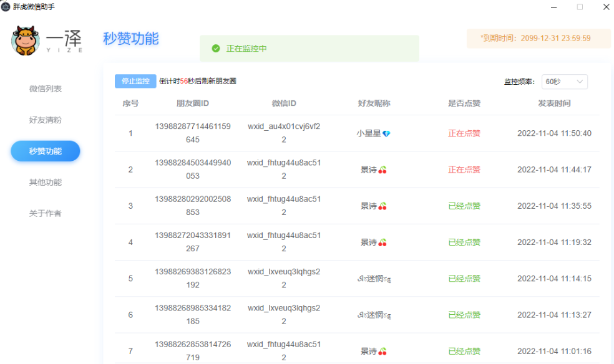Switch to 其他功能 menu item
Viewport: 614px width, 364px height.
tap(46, 183)
